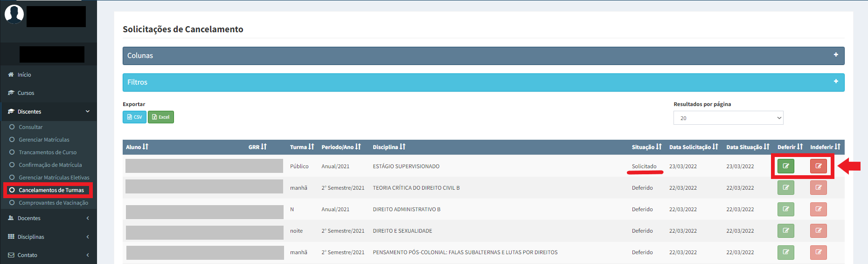Expand the Colunas panel
This screenshot has width=868, height=264.
click(x=836, y=55)
